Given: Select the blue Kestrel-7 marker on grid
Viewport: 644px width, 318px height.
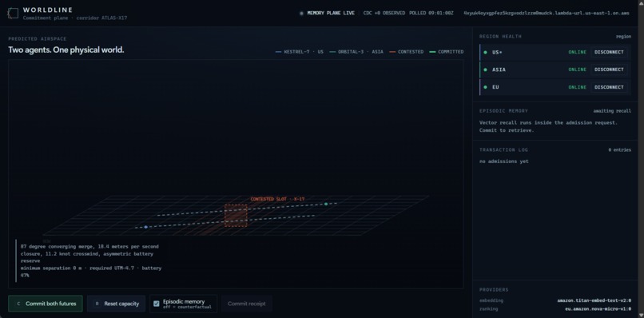Looking at the screenshot, I should (x=145, y=227).
